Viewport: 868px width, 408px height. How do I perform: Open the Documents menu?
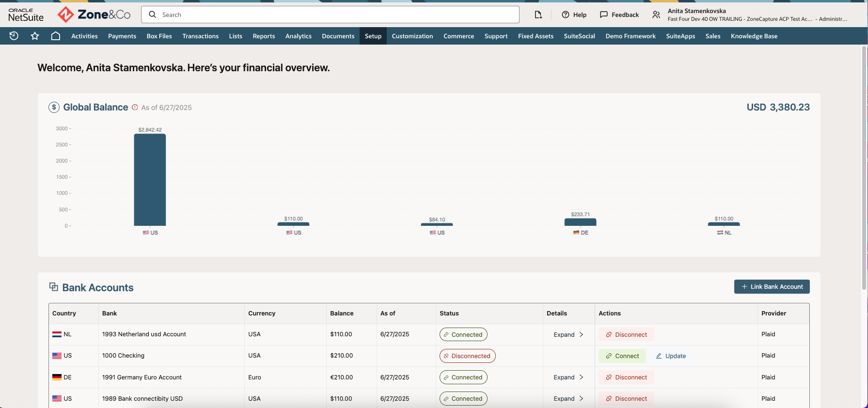click(x=338, y=36)
